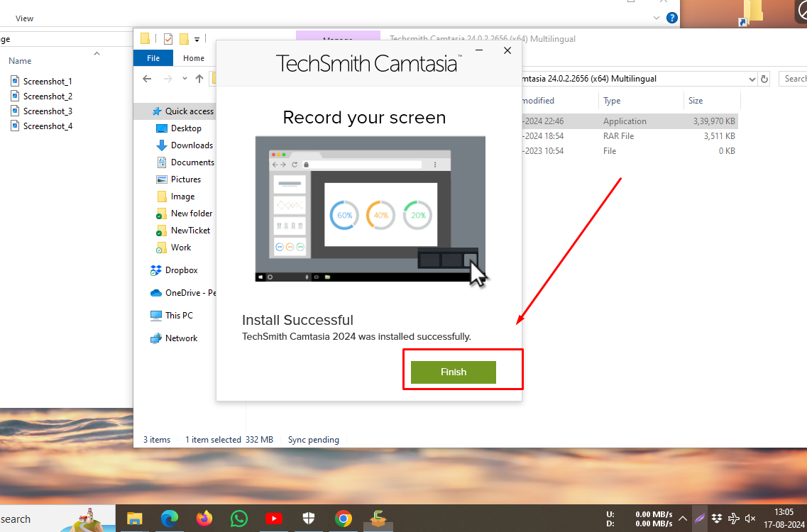Screen dimensions: 807x532
Task: Click the taskbar search box
Action: pos(57,519)
